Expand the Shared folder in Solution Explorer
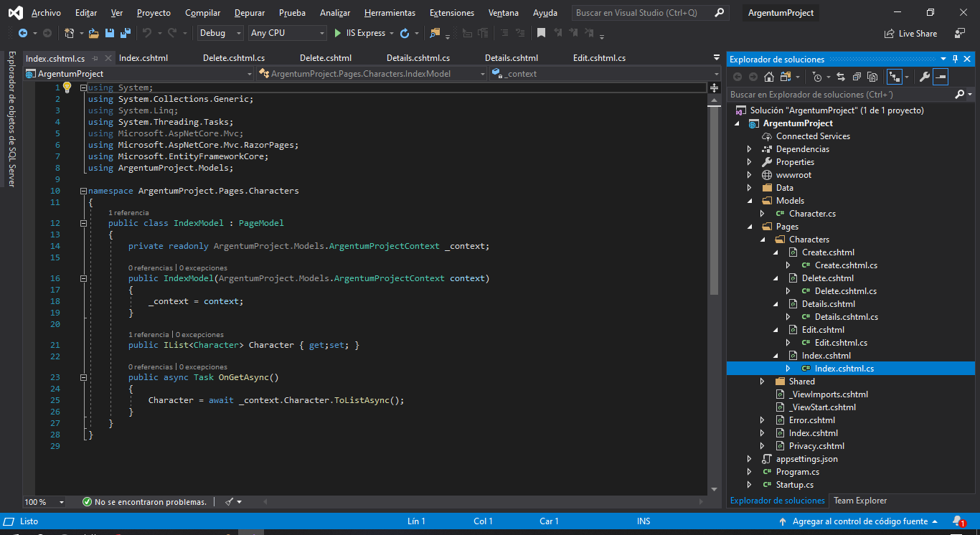Screen dimensions: 980x535 point(763,381)
